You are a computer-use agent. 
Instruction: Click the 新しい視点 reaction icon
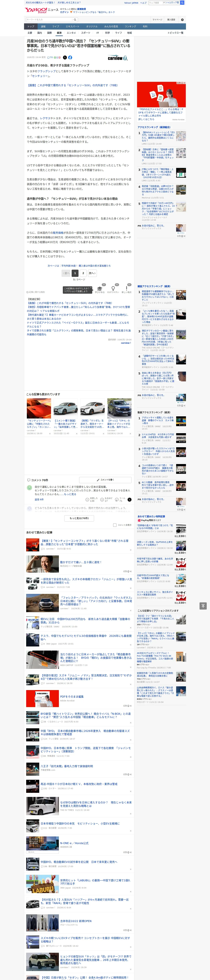pos(127,289)
